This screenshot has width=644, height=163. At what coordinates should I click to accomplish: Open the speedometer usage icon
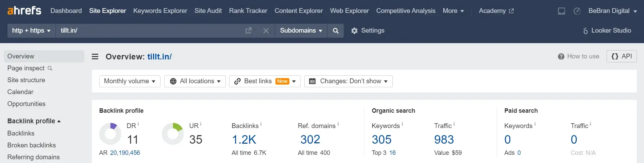point(577,11)
